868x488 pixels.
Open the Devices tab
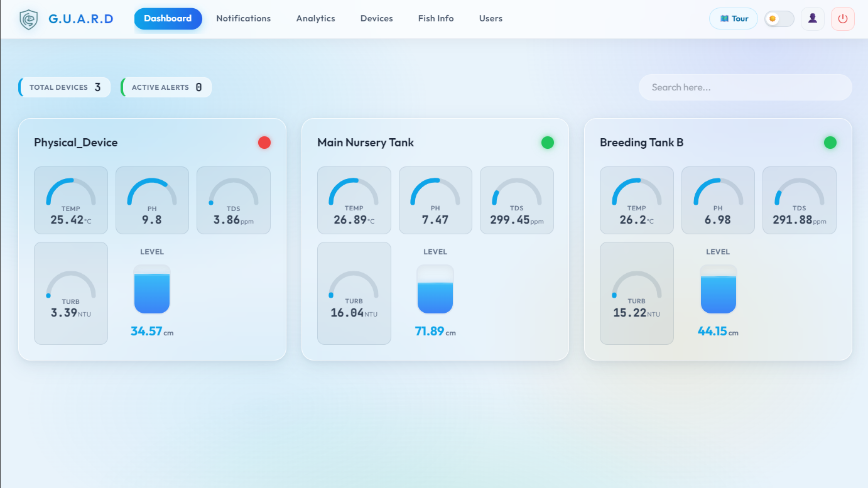click(377, 19)
